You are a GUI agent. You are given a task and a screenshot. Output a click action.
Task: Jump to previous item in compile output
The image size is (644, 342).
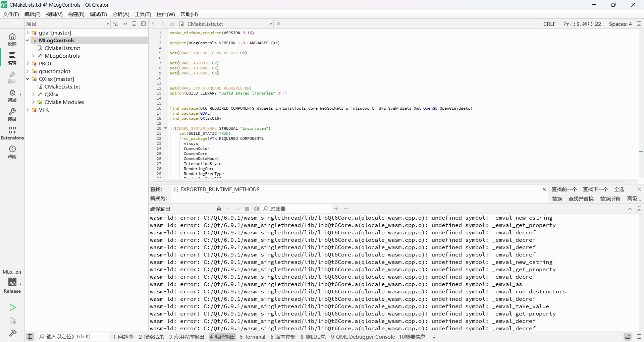click(228, 209)
